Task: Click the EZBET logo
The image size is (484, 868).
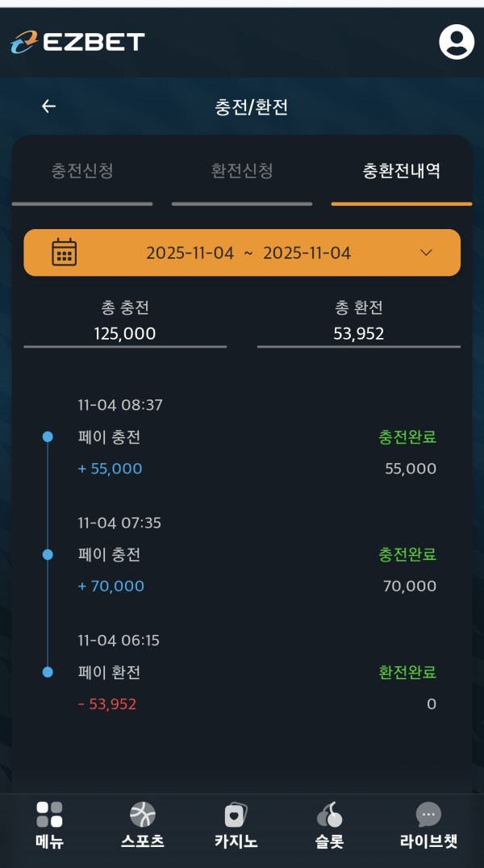Action: (77, 42)
